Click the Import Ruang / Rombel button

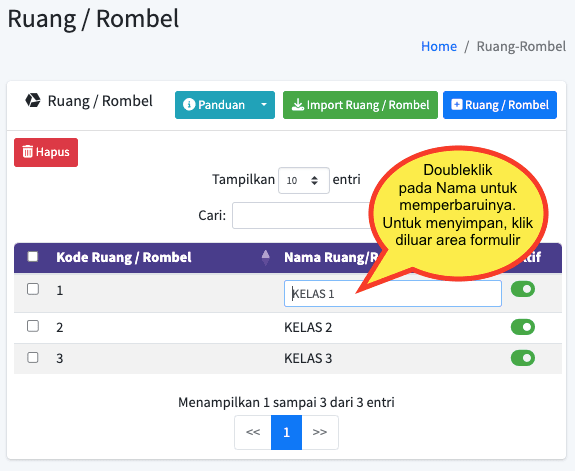point(360,105)
